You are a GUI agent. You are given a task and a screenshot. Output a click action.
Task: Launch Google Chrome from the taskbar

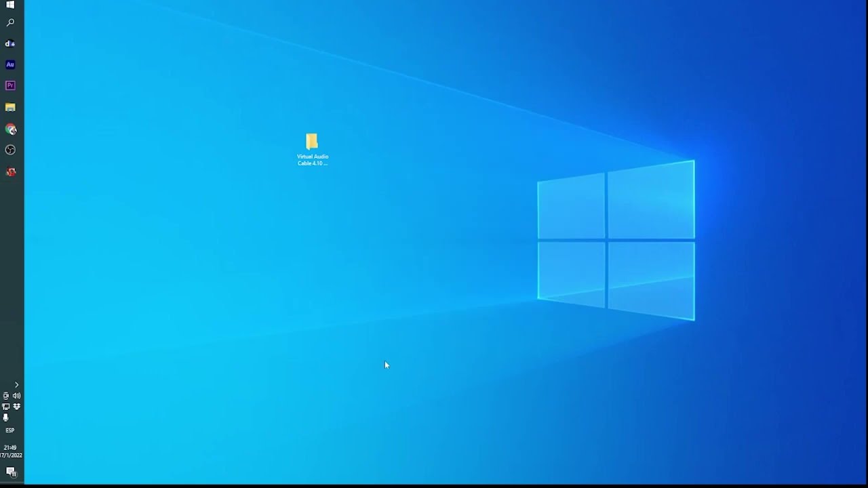pos(10,129)
